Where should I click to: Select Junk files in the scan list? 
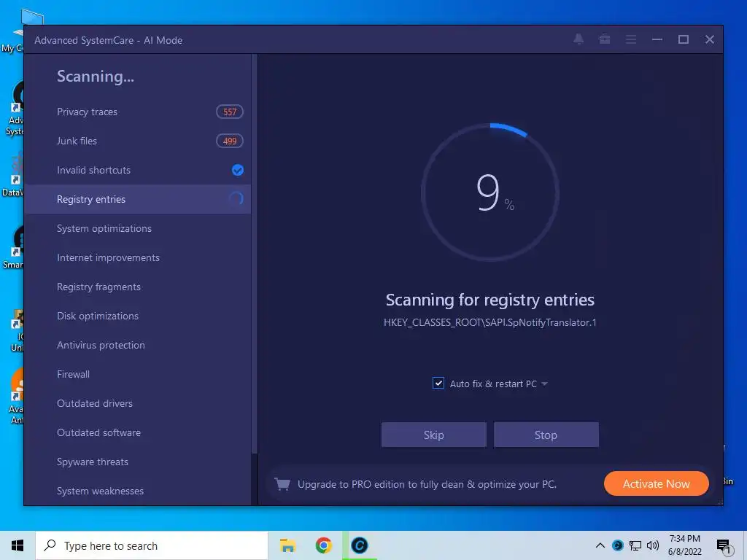coord(137,141)
